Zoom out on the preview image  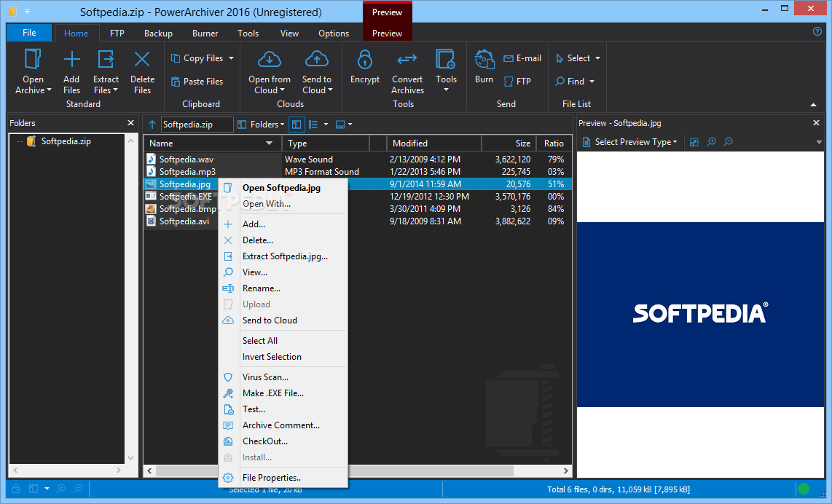[729, 141]
